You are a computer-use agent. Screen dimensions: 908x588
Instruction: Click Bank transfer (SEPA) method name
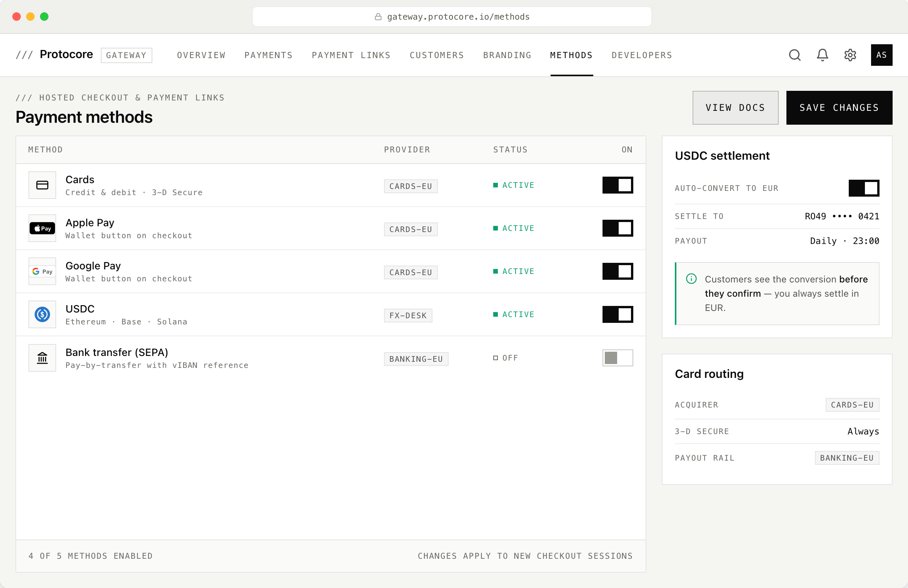coord(117,352)
